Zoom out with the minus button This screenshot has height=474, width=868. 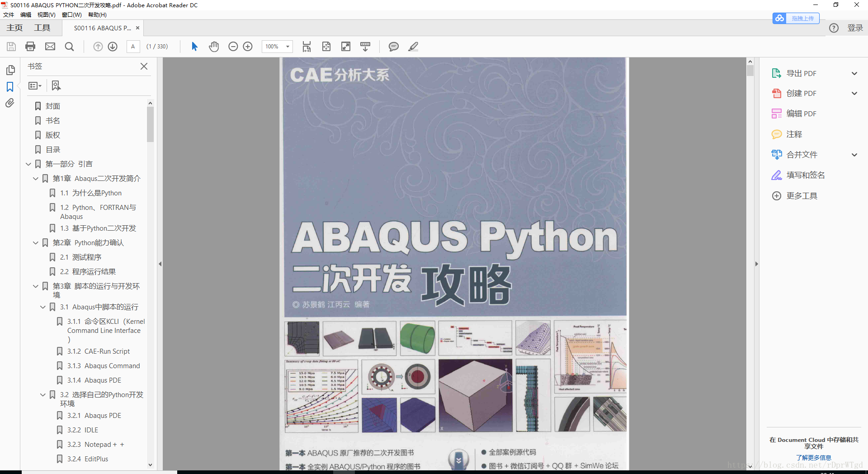tap(233, 47)
